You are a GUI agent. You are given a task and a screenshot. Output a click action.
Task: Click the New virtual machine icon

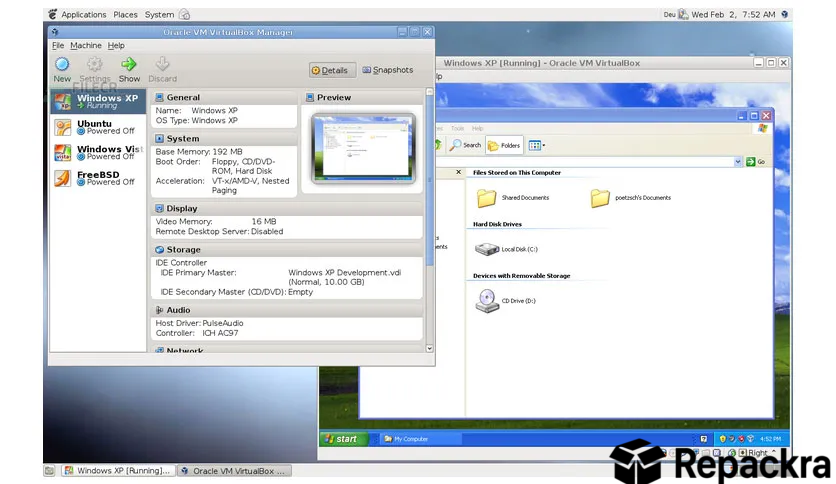[x=62, y=64]
